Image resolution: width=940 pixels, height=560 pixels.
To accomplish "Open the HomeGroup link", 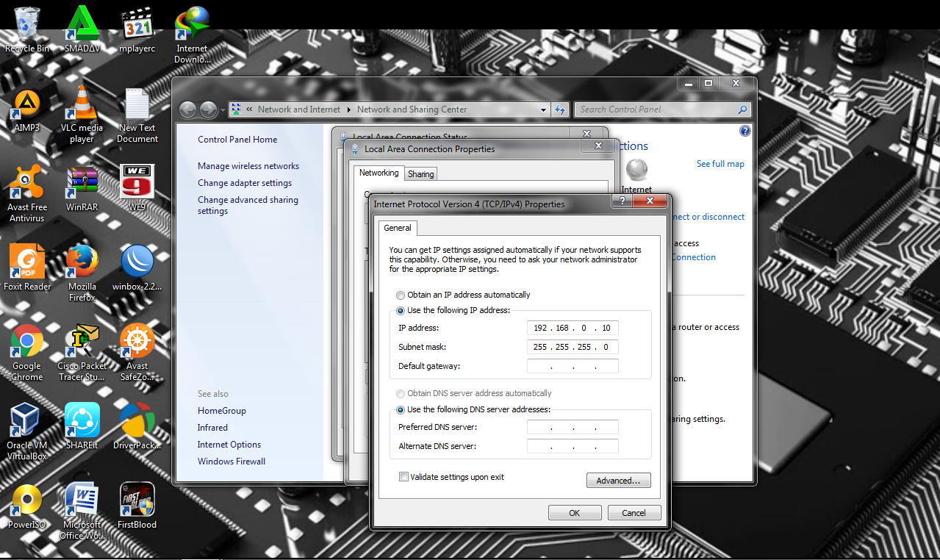I will 222,411.
